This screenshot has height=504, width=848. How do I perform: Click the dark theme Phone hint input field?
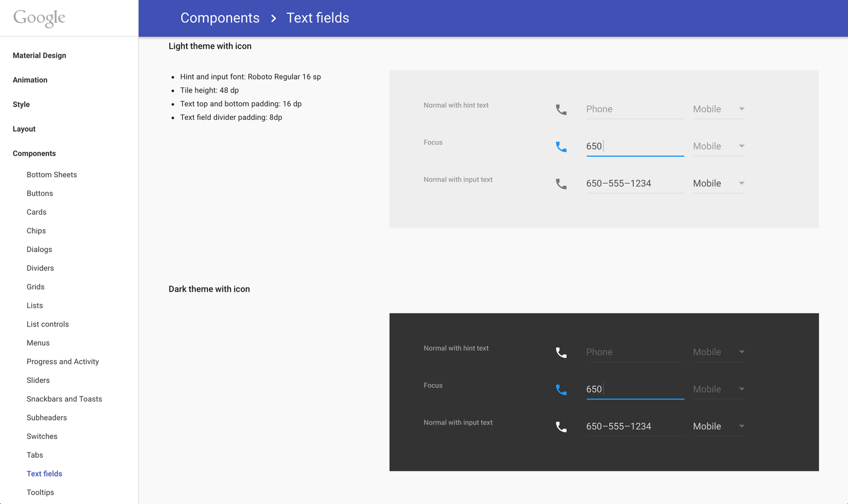click(x=635, y=352)
